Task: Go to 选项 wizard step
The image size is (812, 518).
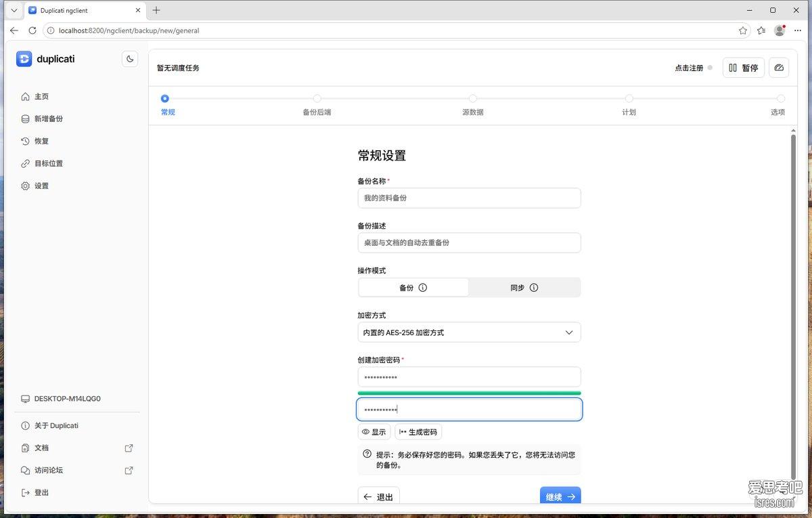Action: pyautogui.click(x=778, y=106)
